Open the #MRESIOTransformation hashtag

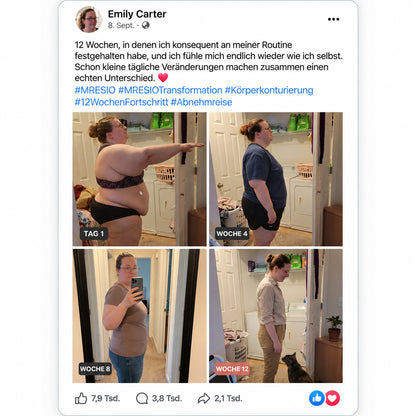point(170,90)
